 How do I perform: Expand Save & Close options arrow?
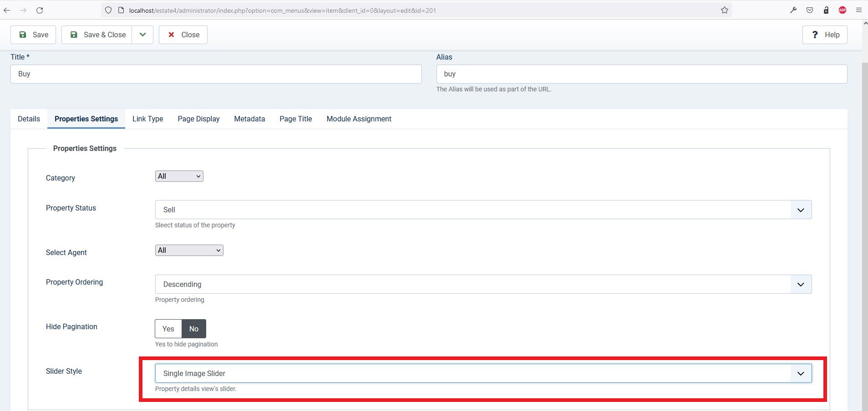tap(142, 35)
